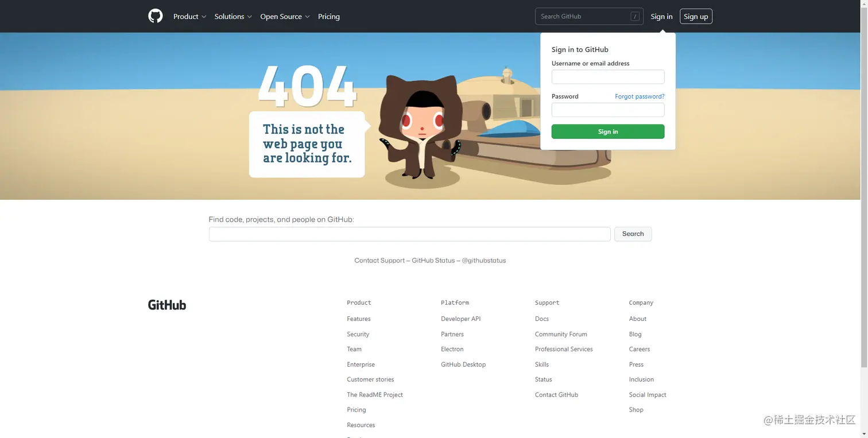Open the GitHub Status link
The height and width of the screenshot is (438, 868).
pos(433,261)
